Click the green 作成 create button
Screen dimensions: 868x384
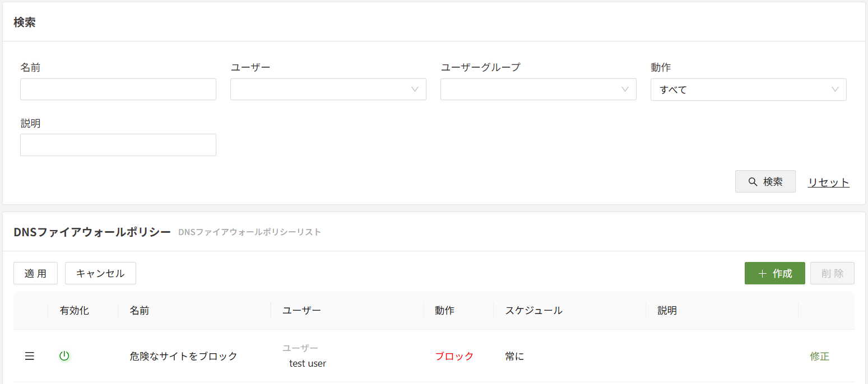tap(775, 273)
